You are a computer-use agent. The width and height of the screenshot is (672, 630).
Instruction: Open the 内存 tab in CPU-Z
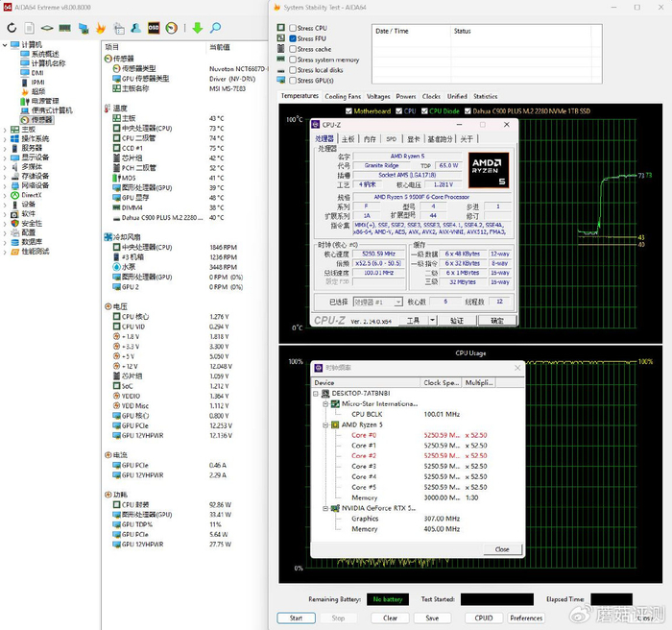point(370,138)
